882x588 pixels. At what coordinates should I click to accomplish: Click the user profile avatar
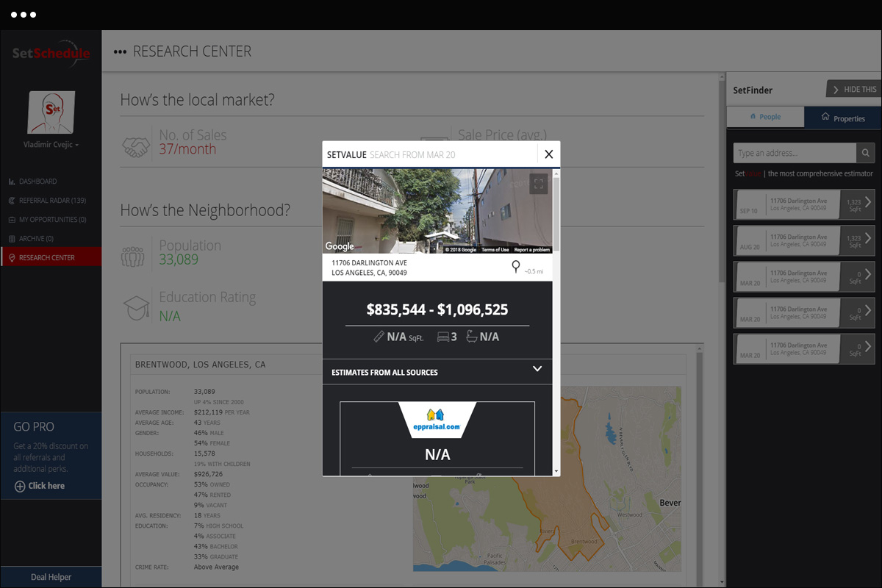pyautogui.click(x=51, y=112)
